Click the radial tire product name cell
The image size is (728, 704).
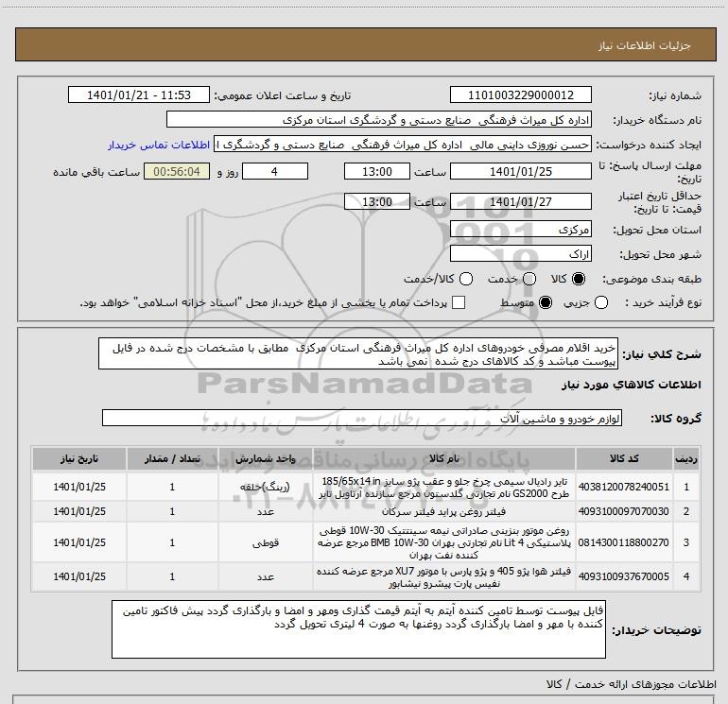pos(444,487)
